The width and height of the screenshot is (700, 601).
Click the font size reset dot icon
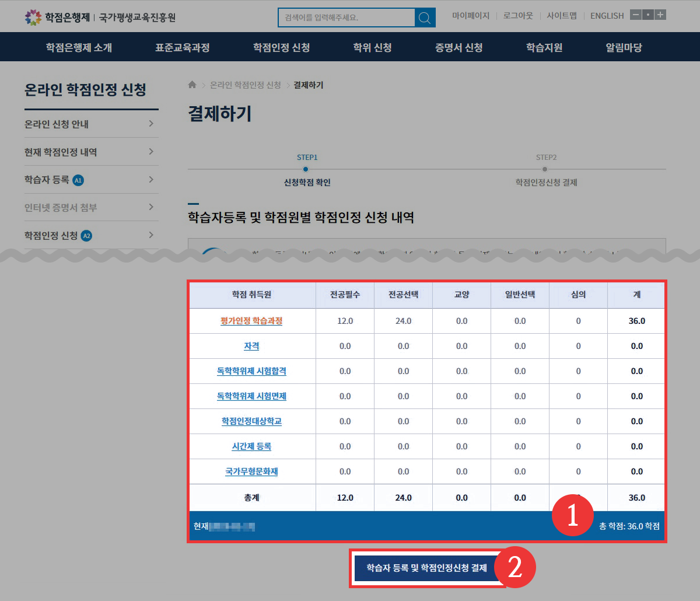click(x=648, y=15)
